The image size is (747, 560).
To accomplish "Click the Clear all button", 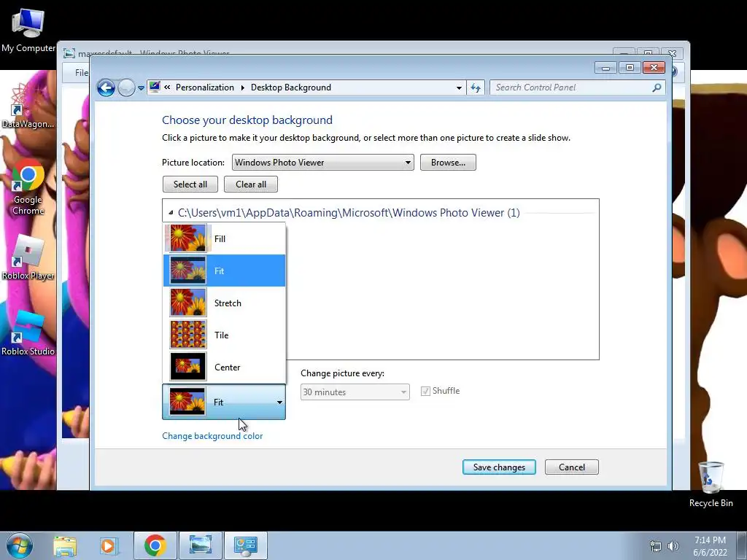I will 251,184.
